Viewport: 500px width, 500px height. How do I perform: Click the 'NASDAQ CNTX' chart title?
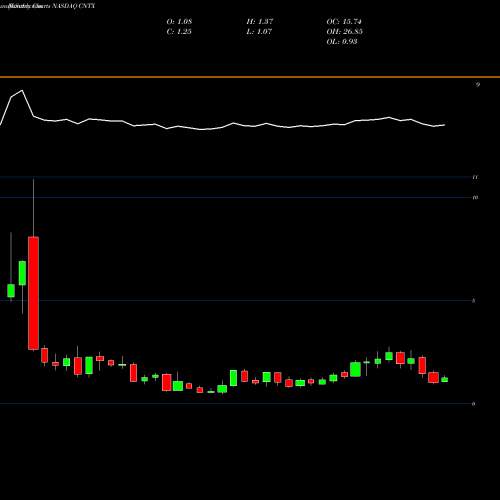tap(73, 6)
